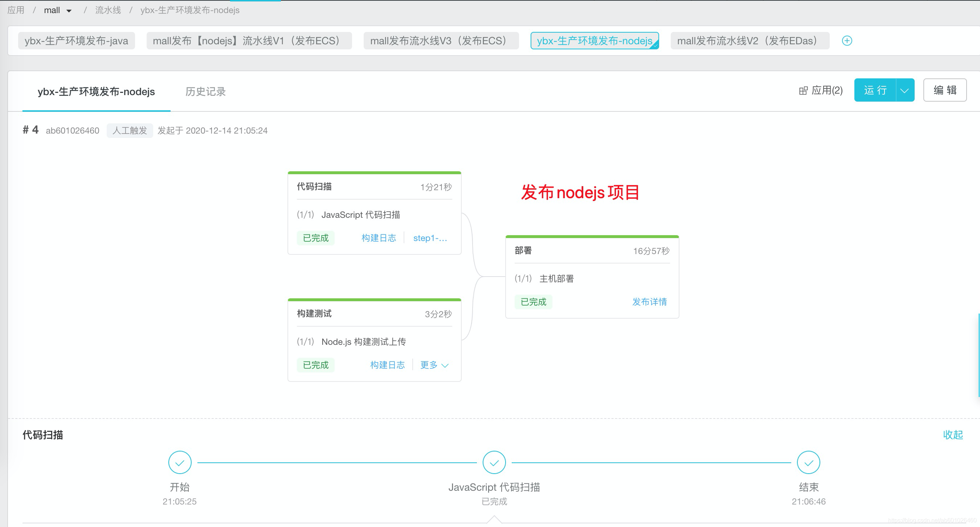Collapse the 代码扫描 section with 收起

(953, 434)
